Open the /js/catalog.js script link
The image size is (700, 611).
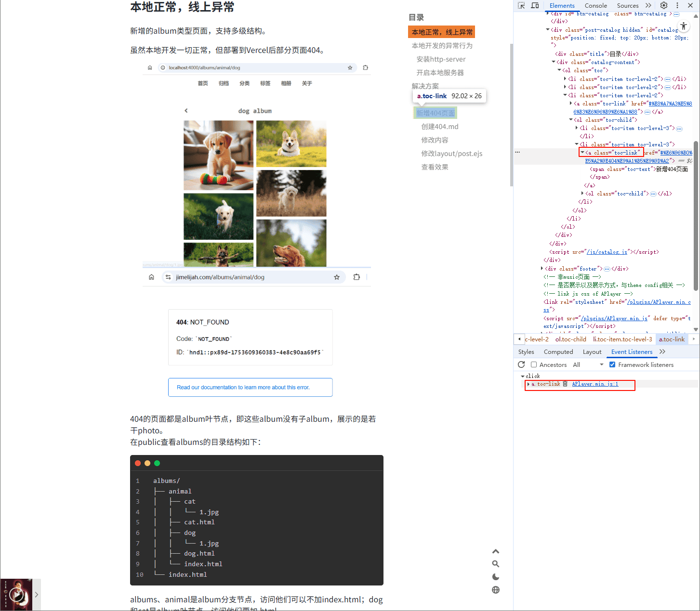607,252
